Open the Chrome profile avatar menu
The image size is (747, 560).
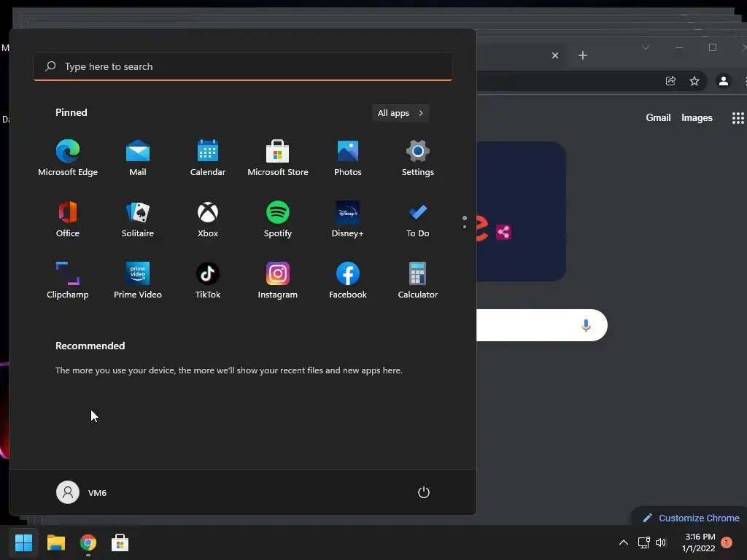click(x=723, y=81)
